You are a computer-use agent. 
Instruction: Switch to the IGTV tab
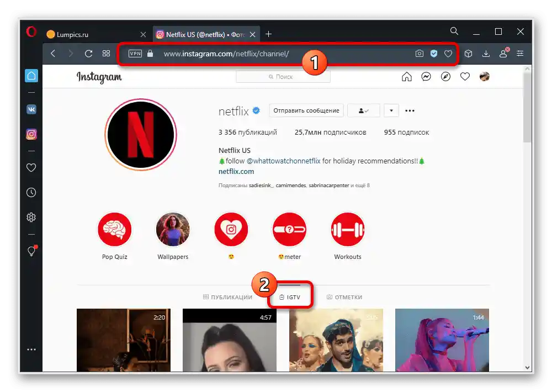[290, 296]
